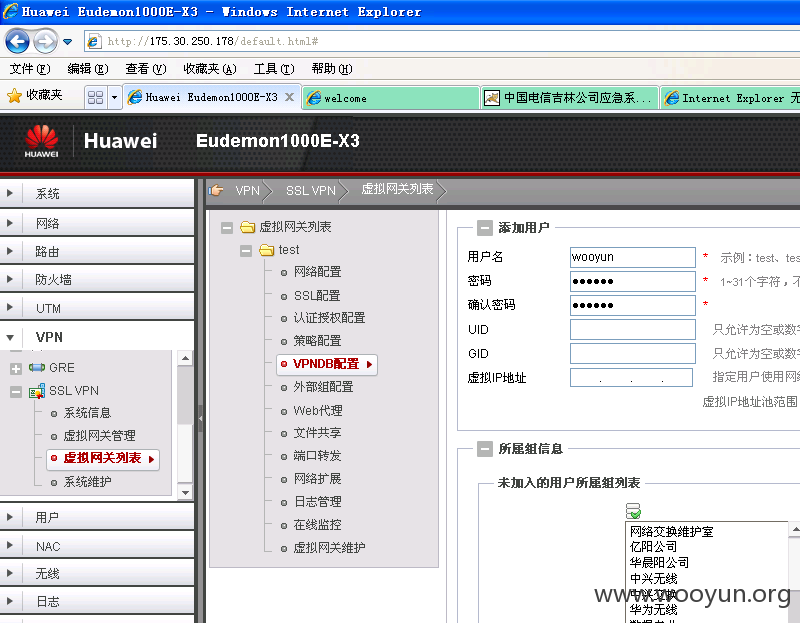Viewport: 800px width, 623px height.
Task: Expand the UTM sidebar section
Action: point(97,308)
